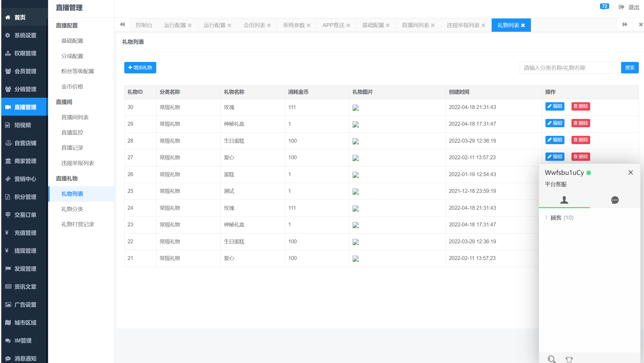Click the chat bubble icon in support panel

[x=615, y=200]
